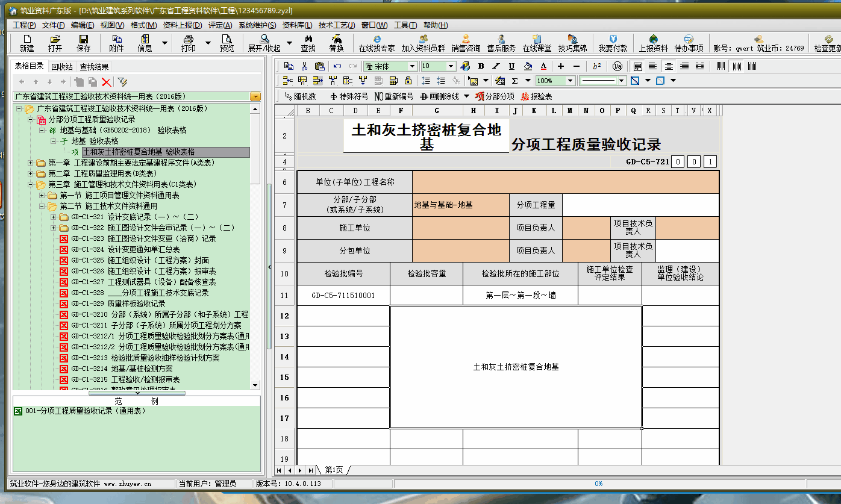
Task: Click the padlock lock-cell icon
Action: [x=408, y=81]
